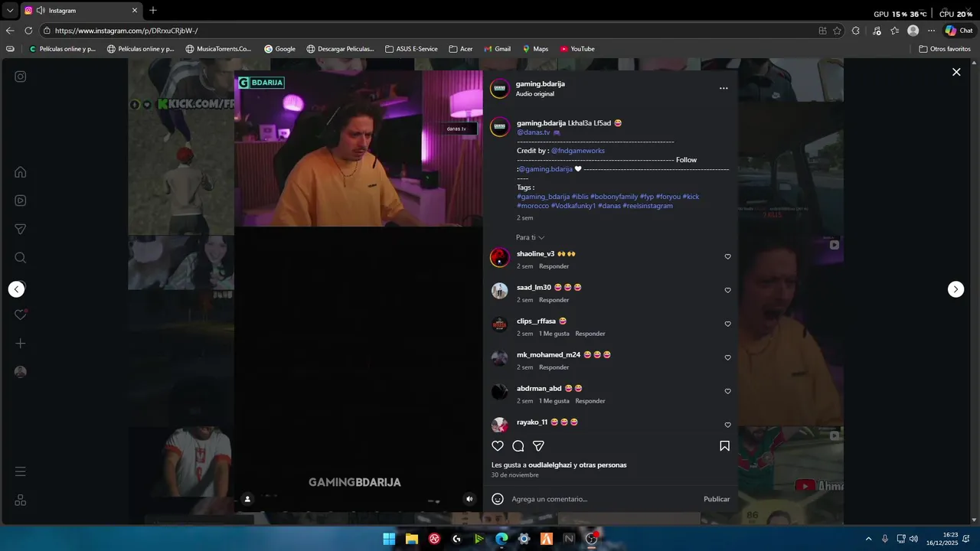Click 'Audio original' under the username
The width and height of the screenshot is (980, 551).
pyautogui.click(x=535, y=94)
